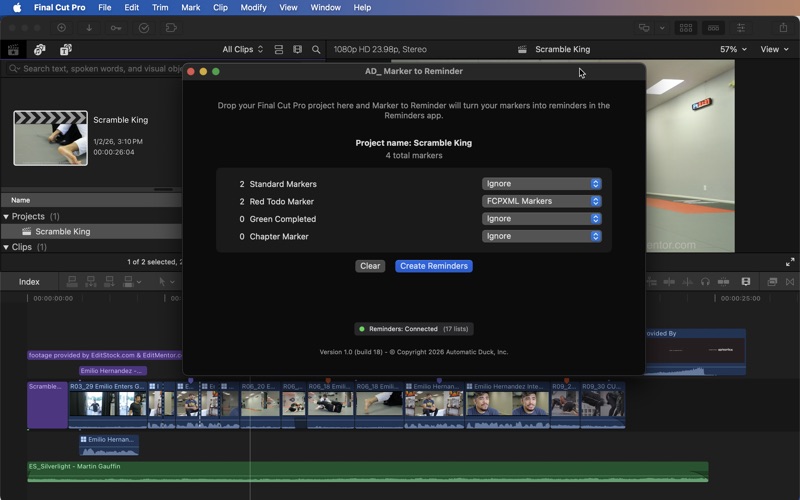Click the Import Media down-arrow icon
The image size is (800, 500).
click(89, 28)
